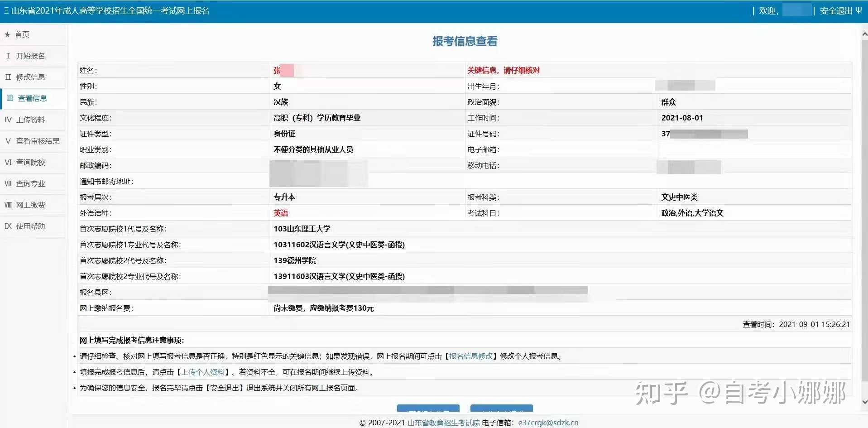868x428 pixels.
Task: Click the 网上填写完成报考信息注意事项 heading
Action: [132, 340]
